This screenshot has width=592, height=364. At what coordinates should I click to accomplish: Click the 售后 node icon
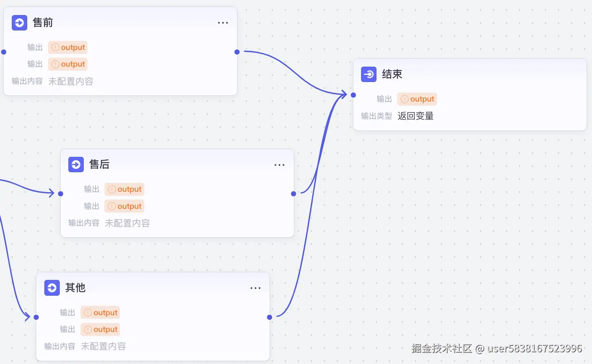click(76, 165)
